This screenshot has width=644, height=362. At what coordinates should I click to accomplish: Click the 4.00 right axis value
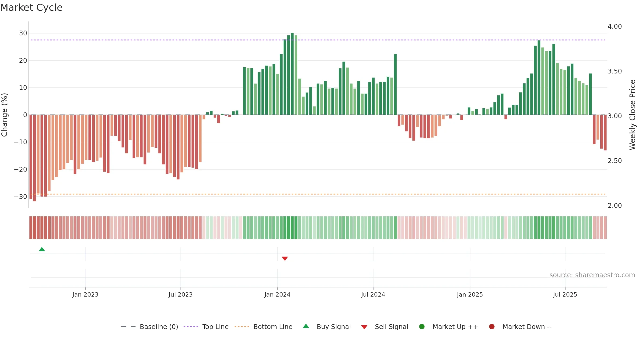click(x=615, y=27)
